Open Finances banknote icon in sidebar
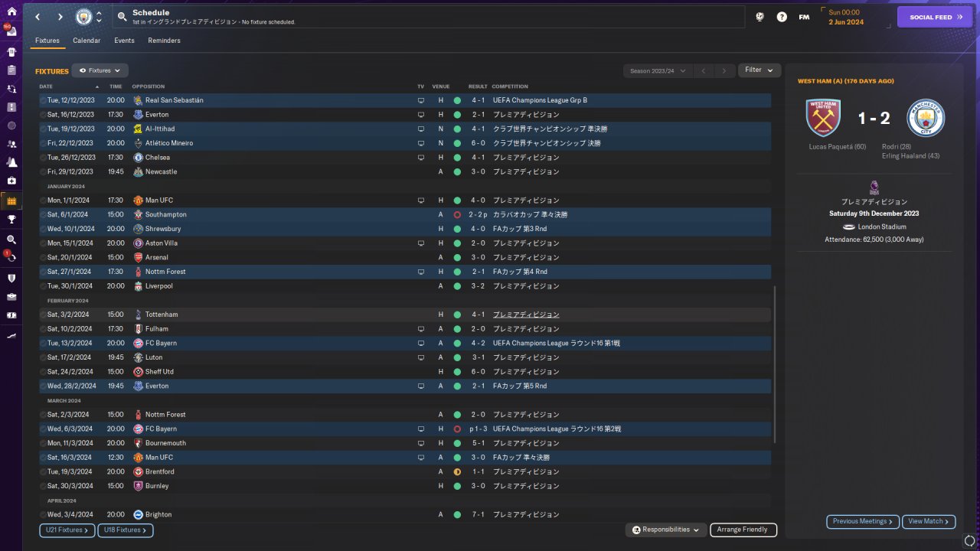This screenshot has width=980, height=551. 11,315
